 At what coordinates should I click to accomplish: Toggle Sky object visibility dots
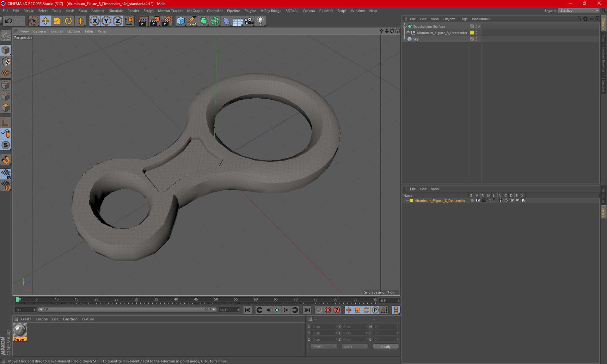tap(476, 39)
